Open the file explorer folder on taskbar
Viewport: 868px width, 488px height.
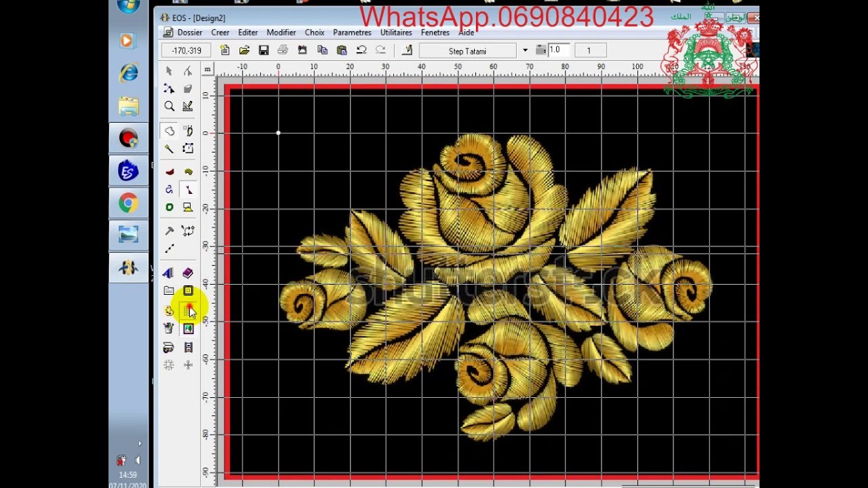[x=128, y=105]
